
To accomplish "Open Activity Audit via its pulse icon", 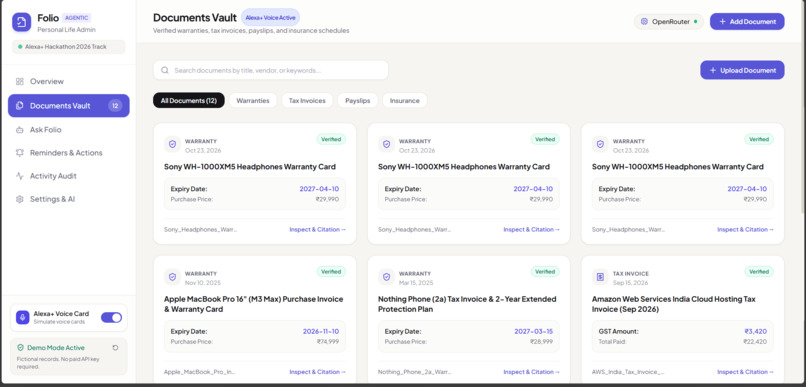I will click(20, 176).
